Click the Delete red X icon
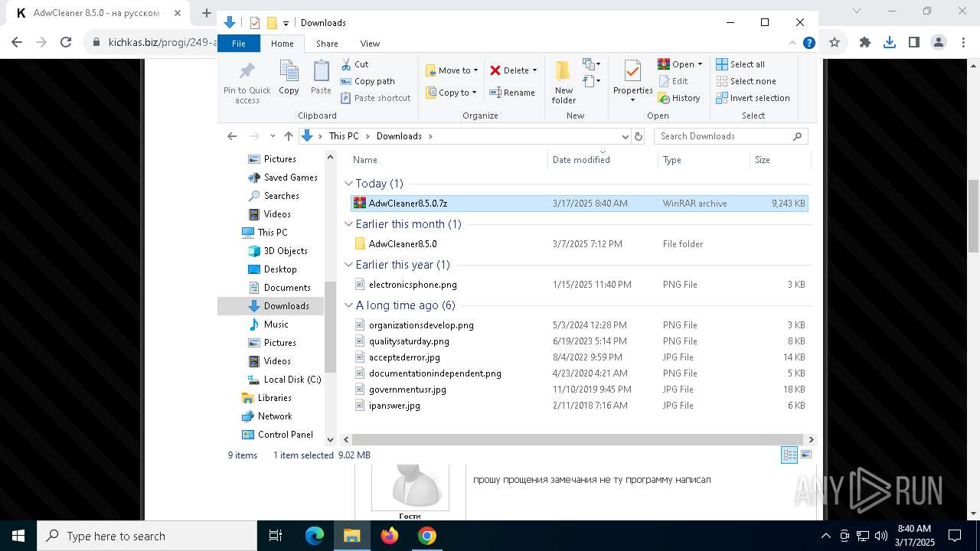980x551 pixels. [495, 70]
